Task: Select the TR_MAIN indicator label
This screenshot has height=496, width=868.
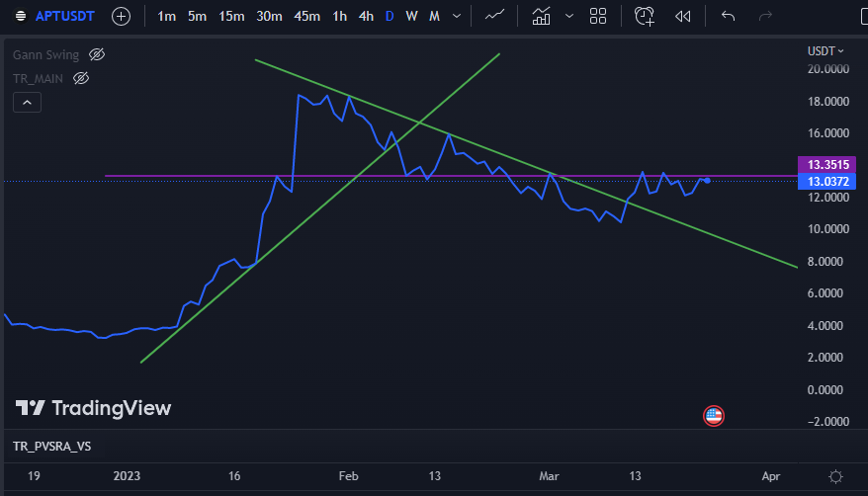Action: (x=38, y=78)
